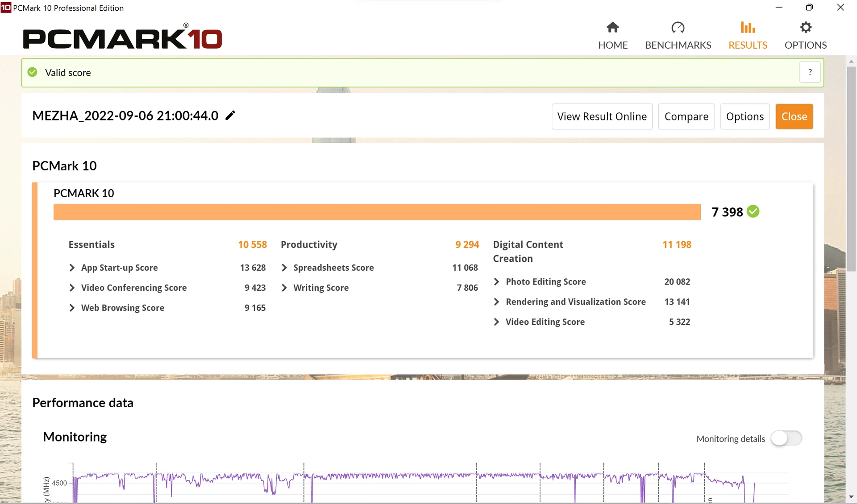Expand Spreadsheets Score details

[284, 268]
